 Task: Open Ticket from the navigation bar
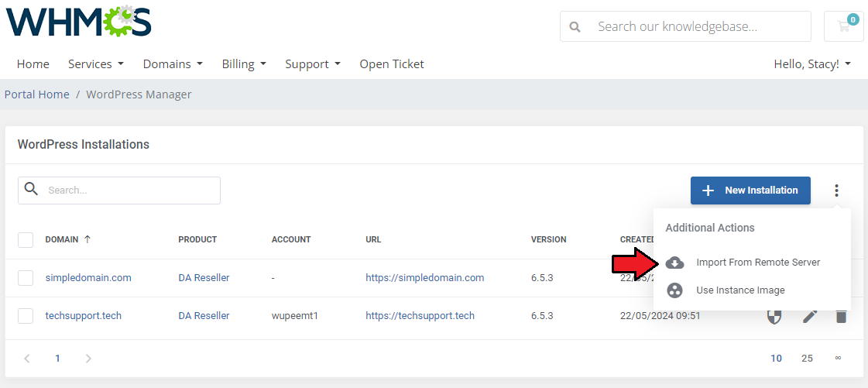click(x=392, y=64)
